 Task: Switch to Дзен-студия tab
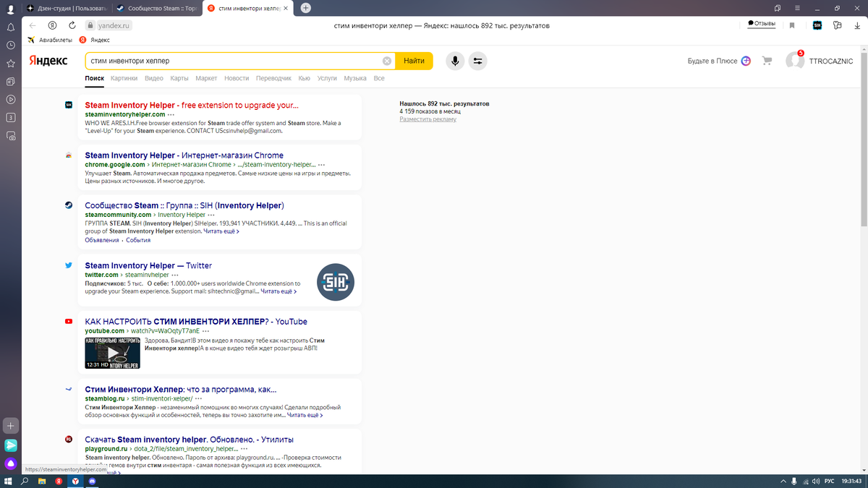click(x=65, y=8)
